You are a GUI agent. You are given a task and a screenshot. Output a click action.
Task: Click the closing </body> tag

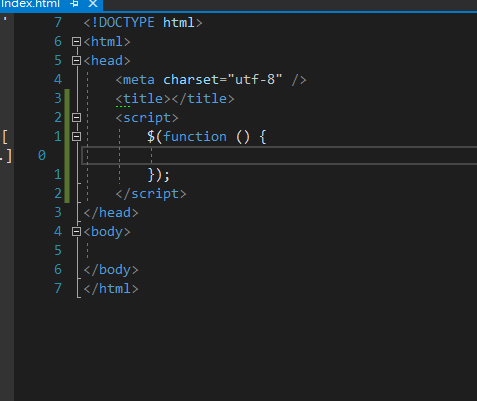pyautogui.click(x=111, y=270)
